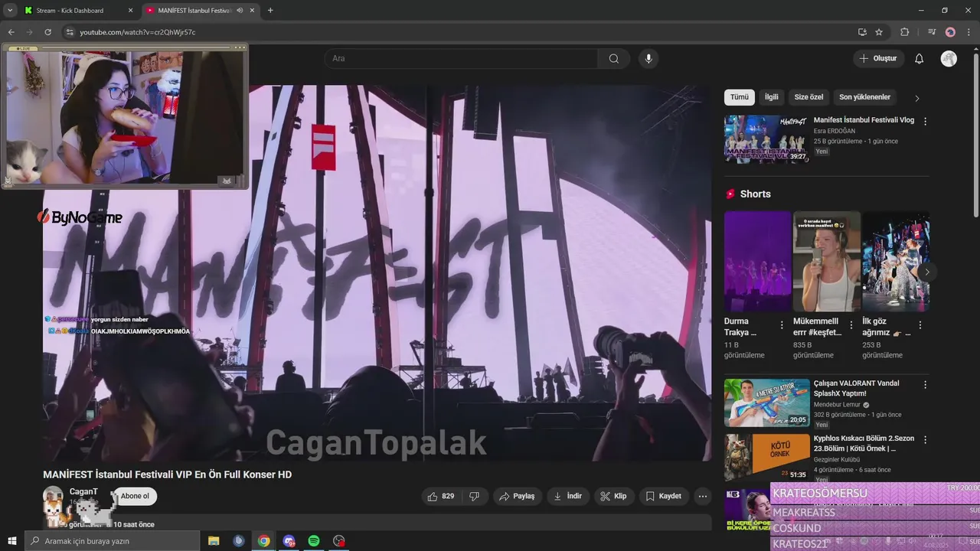
Task: Click the Kaydet save button
Action: 664,496
